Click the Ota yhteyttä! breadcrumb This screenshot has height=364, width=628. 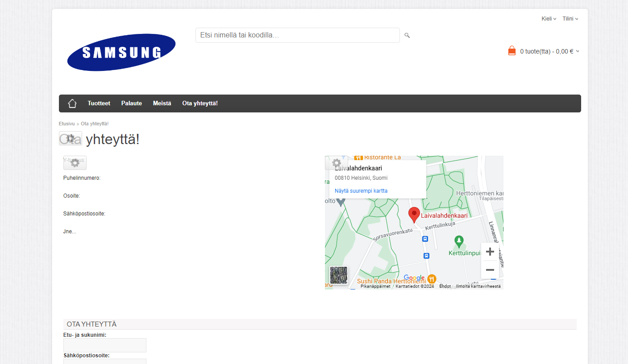tap(95, 124)
